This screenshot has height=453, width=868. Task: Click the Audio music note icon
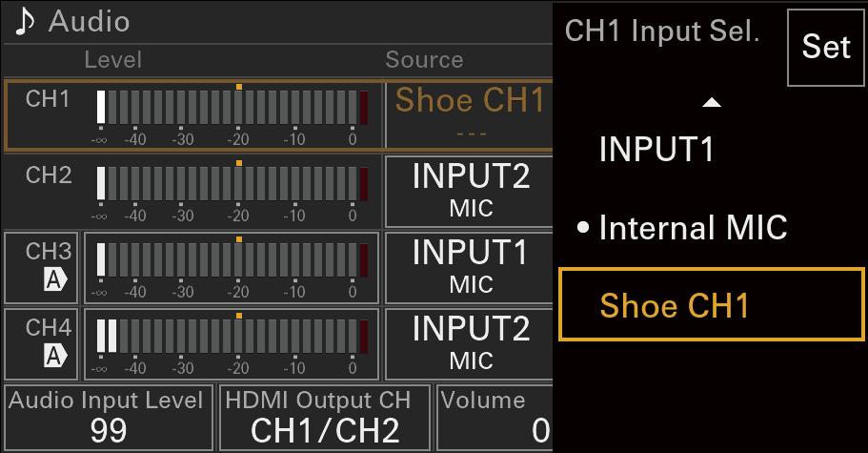(25, 21)
